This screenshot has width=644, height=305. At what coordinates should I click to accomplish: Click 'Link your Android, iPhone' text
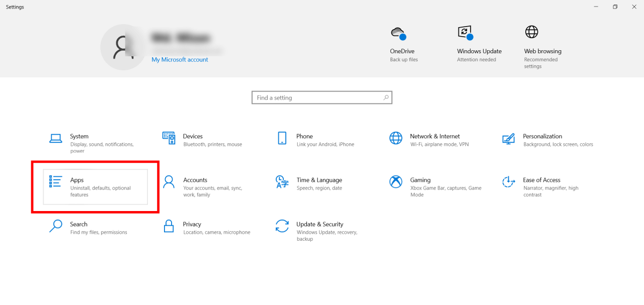[x=325, y=144]
